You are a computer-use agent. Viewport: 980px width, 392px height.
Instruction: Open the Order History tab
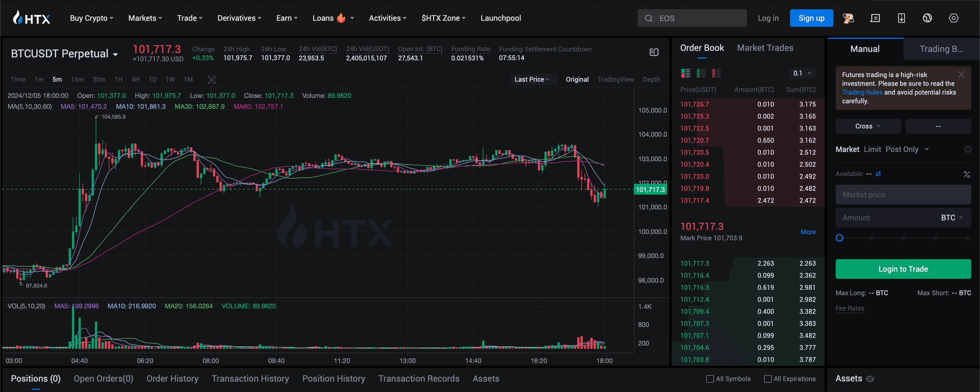172,379
